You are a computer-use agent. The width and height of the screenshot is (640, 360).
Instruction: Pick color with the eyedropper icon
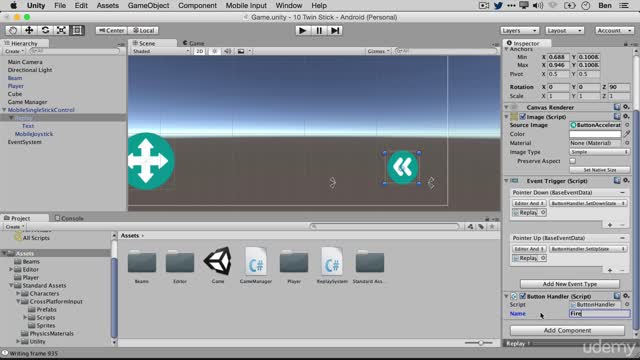coord(627,134)
